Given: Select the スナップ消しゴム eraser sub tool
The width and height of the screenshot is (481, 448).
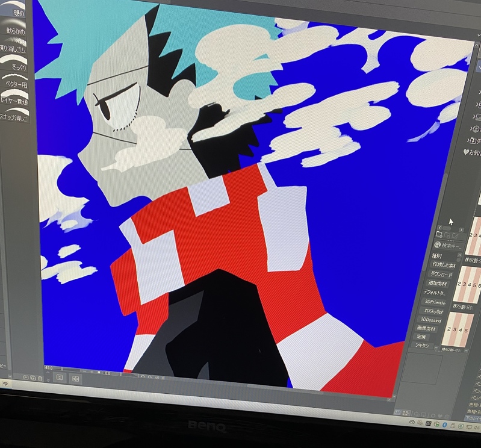Looking at the screenshot, I should [14, 114].
